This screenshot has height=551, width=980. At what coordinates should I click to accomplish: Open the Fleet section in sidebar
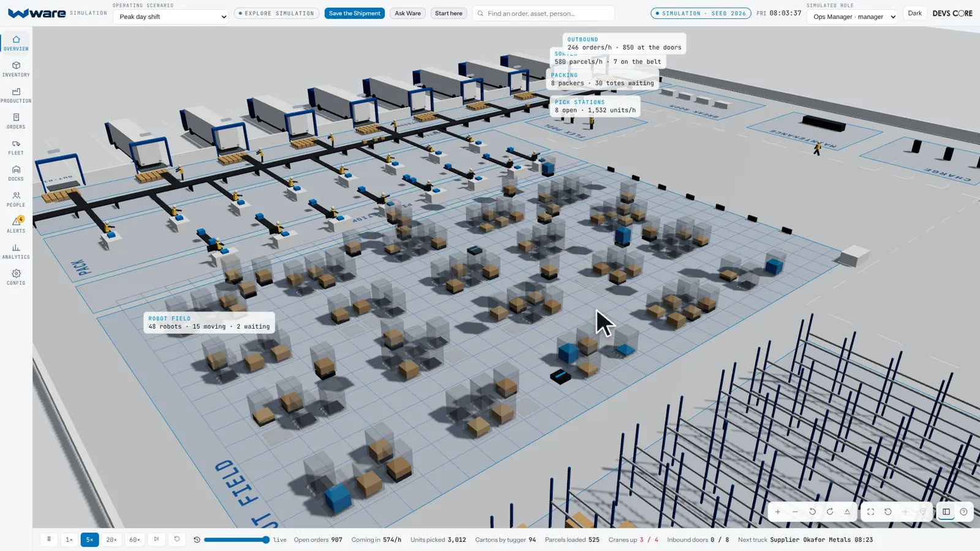[16, 147]
